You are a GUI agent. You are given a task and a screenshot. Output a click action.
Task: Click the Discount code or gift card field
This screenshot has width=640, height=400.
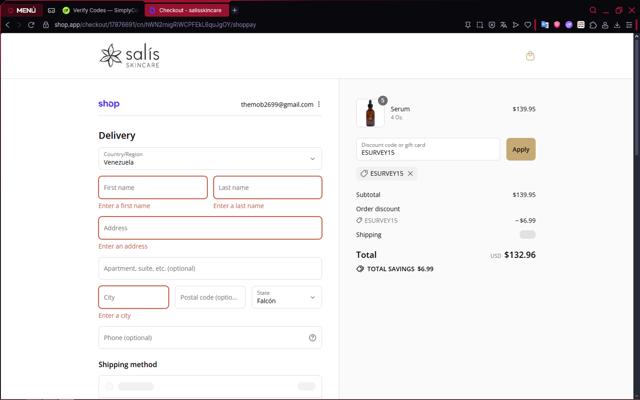[428, 149]
